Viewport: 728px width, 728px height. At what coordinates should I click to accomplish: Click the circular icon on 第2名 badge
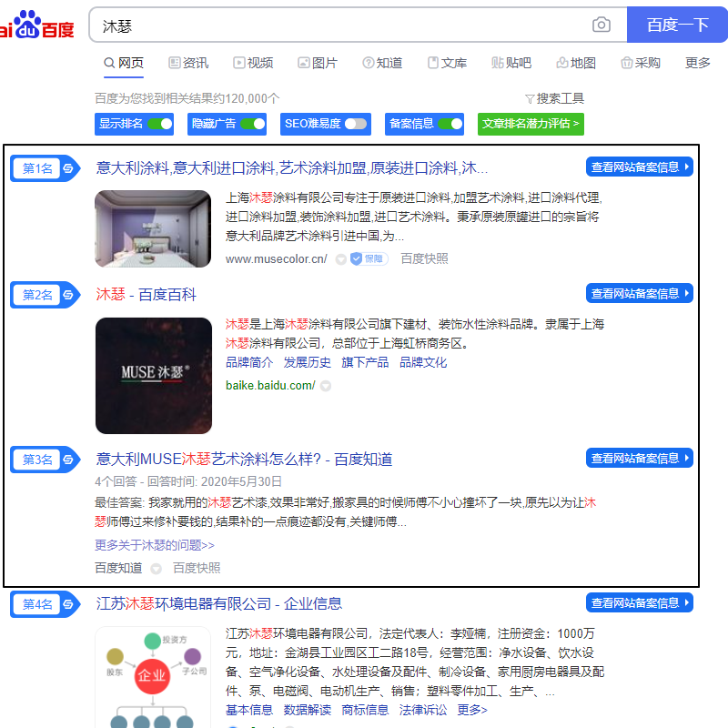(68, 295)
